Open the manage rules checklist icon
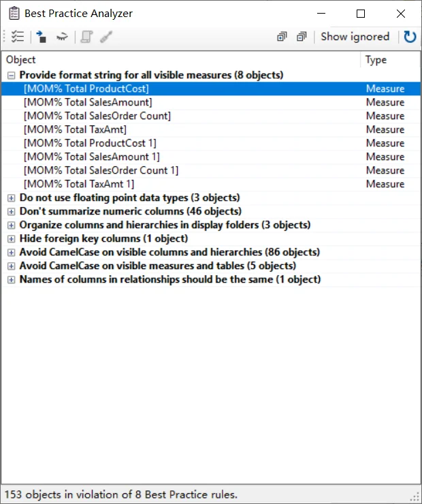 click(17, 37)
